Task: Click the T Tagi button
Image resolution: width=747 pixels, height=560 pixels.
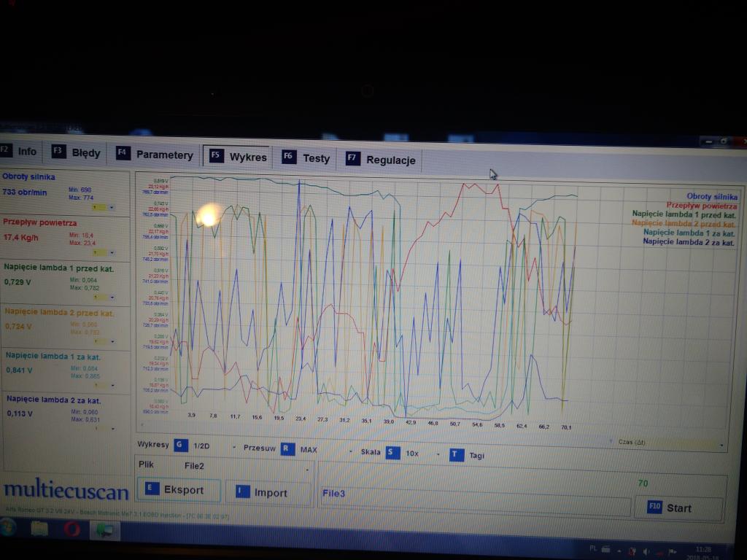Action: pos(467,455)
